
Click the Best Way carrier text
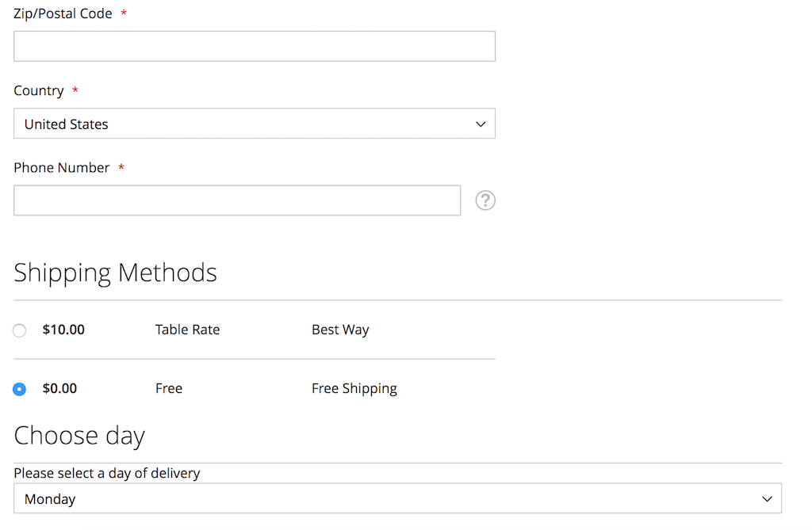click(340, 330)
